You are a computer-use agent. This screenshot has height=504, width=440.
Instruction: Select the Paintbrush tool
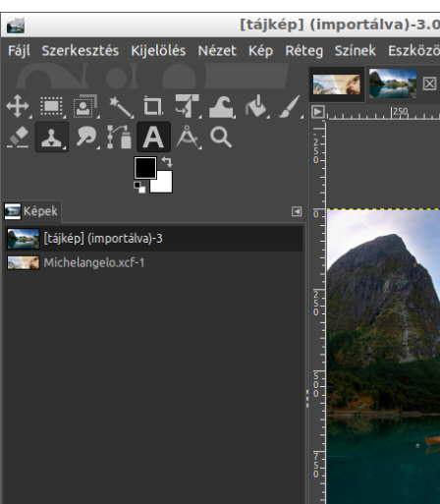290,106
